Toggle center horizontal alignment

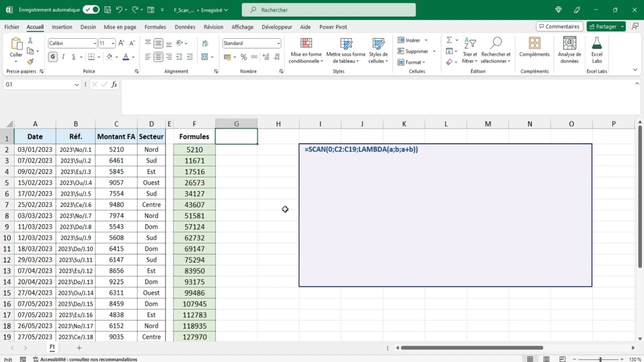coord(158,57)
